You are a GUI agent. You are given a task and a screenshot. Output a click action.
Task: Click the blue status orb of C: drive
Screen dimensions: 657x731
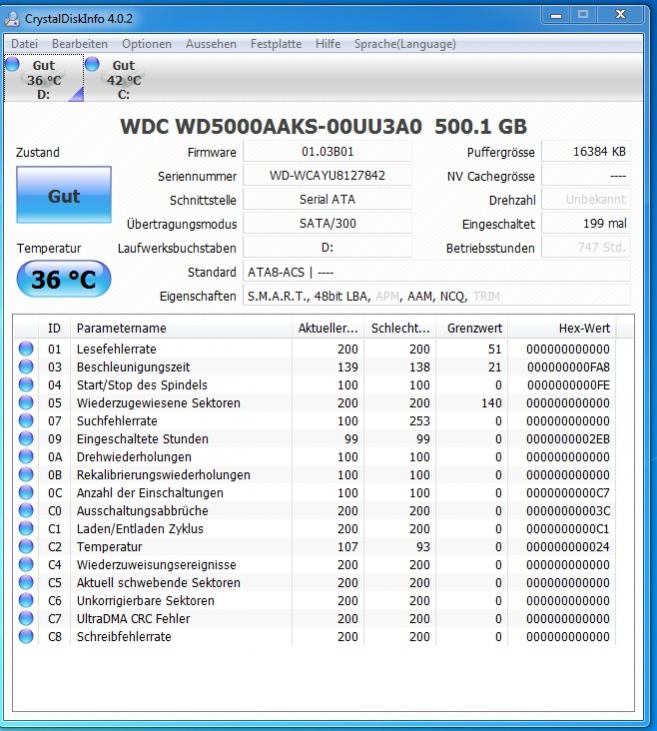92,64
